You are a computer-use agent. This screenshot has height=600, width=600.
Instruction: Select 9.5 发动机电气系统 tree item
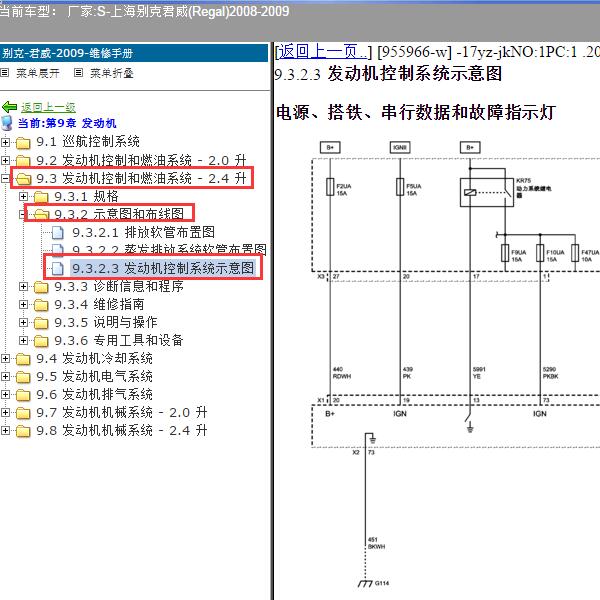click(94, 376)
